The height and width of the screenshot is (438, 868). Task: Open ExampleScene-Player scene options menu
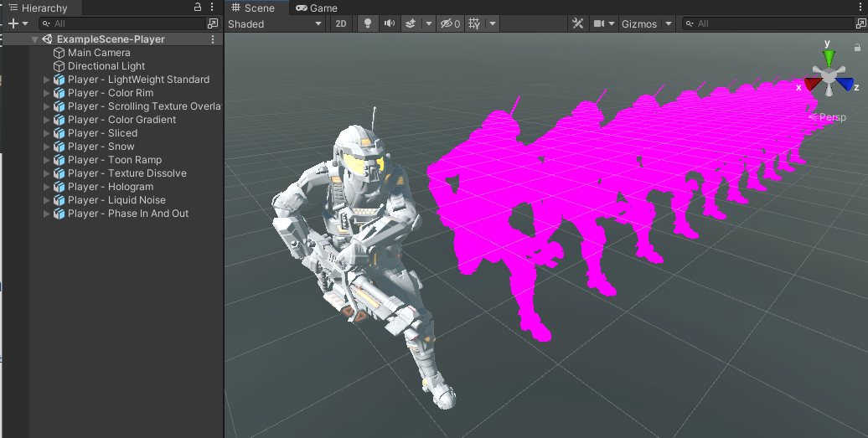pos(213,39)
